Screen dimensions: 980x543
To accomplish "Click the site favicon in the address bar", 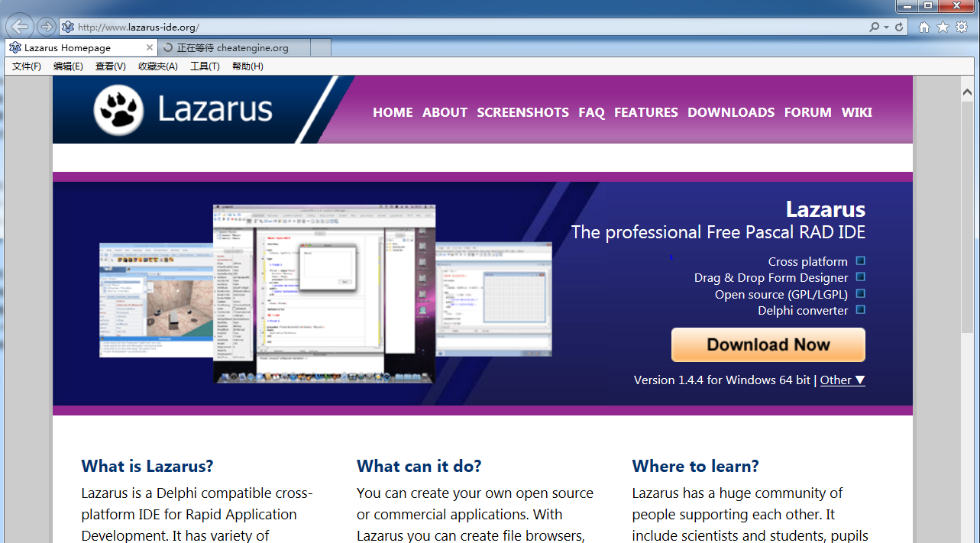I will point(68,27).
